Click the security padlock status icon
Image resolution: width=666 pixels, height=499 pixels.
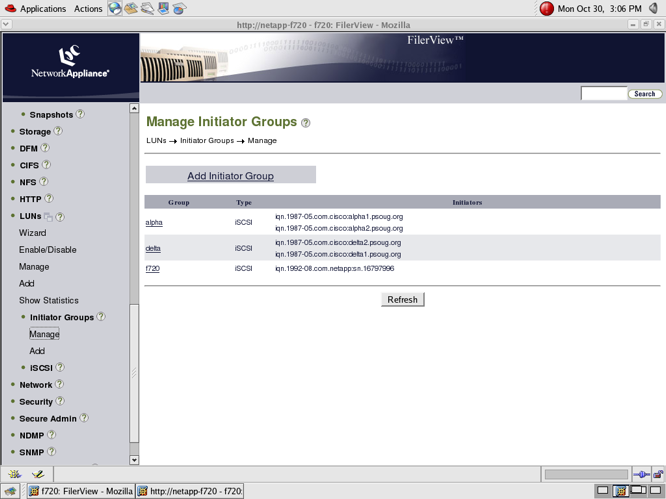(x=658, y=474)
